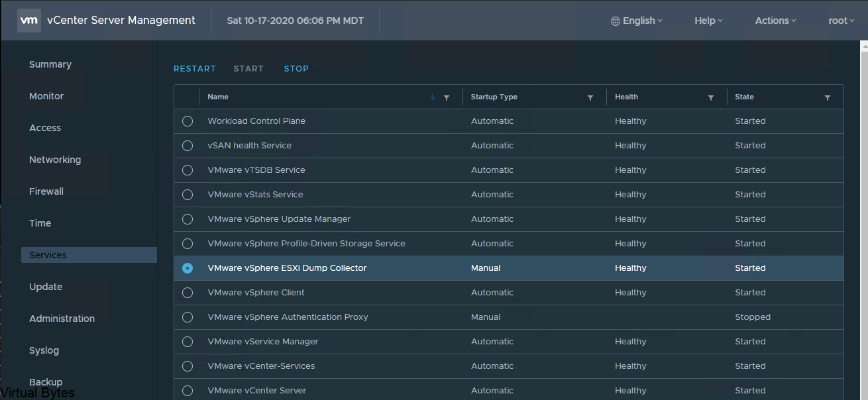Viewport: 868px width, 400px height.
Task: Click the RESTART button
Action: point(194,68)
